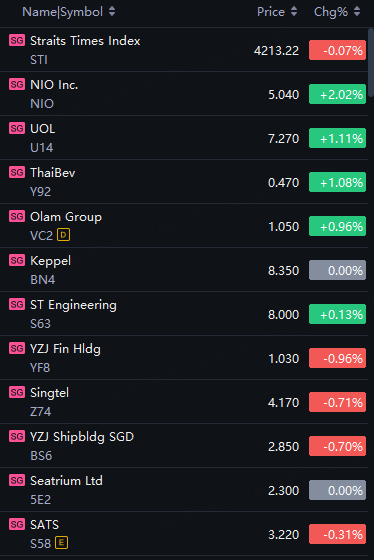Click the grey 0.00% badge for Keppel
Screen dimensions: 374x560
click(338, 270)
